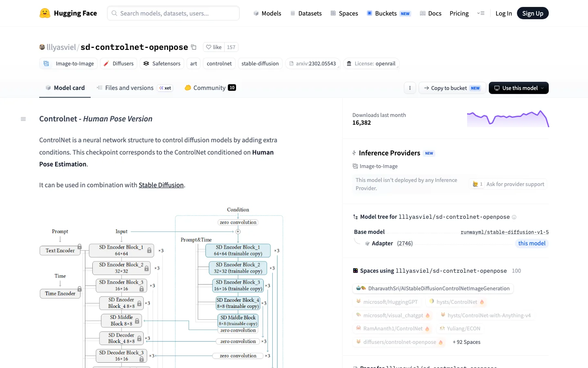The image size is (588, 368).
Task: Open the RamAnanth1/ControlNet space
Action: (x=393, y=328)
